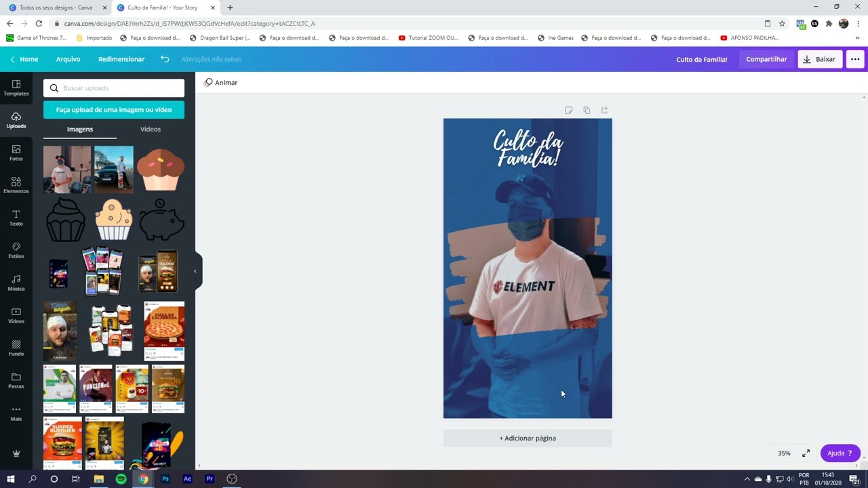The image size is (868, 488).
Task: Open the Estilos sidebar panel
Action: (16, 250)
